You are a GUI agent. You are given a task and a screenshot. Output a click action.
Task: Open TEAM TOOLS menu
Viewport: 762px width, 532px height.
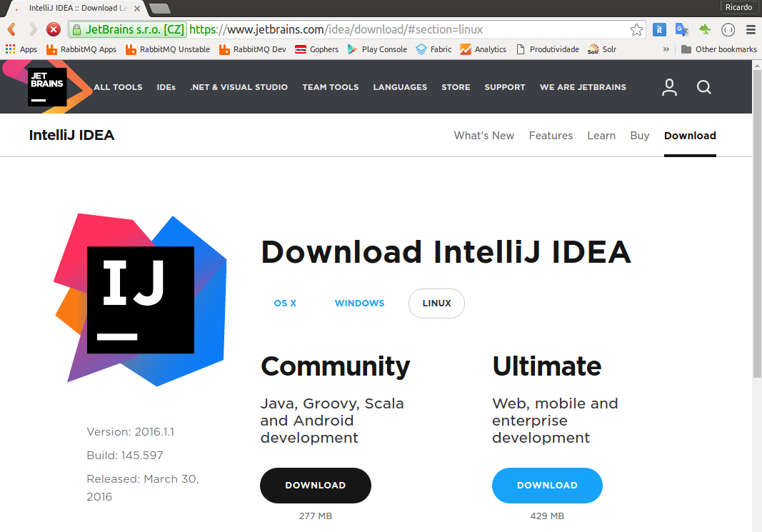pos(331,87)
